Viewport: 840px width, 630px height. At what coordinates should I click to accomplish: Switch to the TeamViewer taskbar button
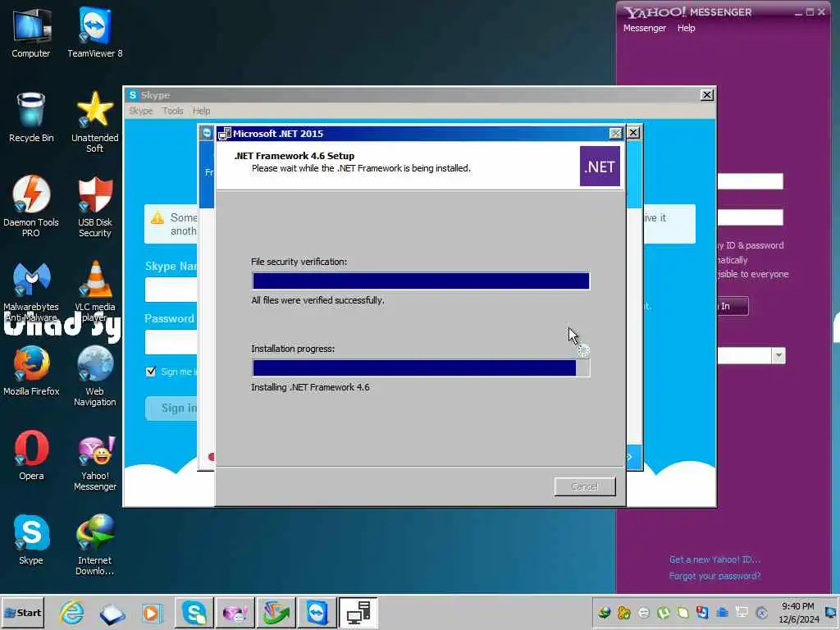click(x=317, y=613)
